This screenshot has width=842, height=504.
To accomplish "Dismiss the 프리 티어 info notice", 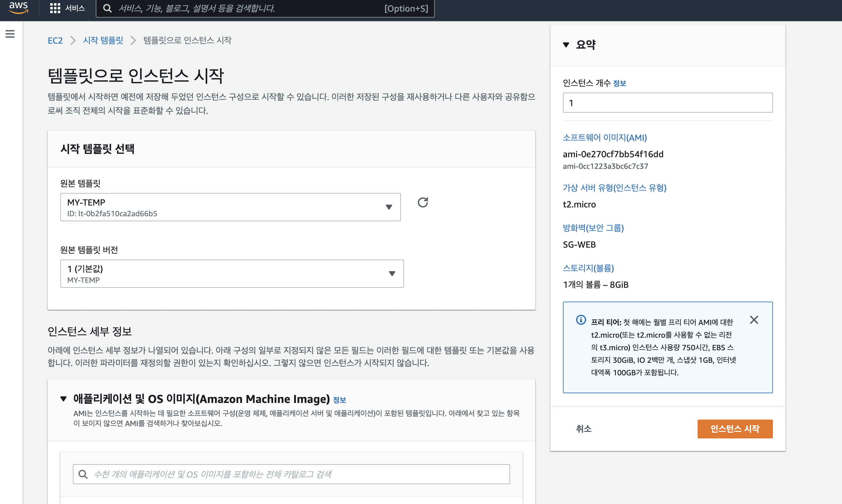I will coord(754,320).
